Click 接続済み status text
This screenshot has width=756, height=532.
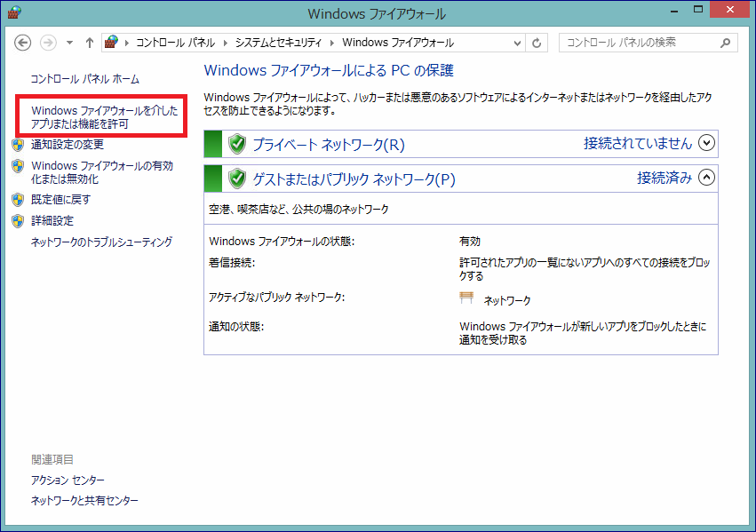click(x=664, y=178)
